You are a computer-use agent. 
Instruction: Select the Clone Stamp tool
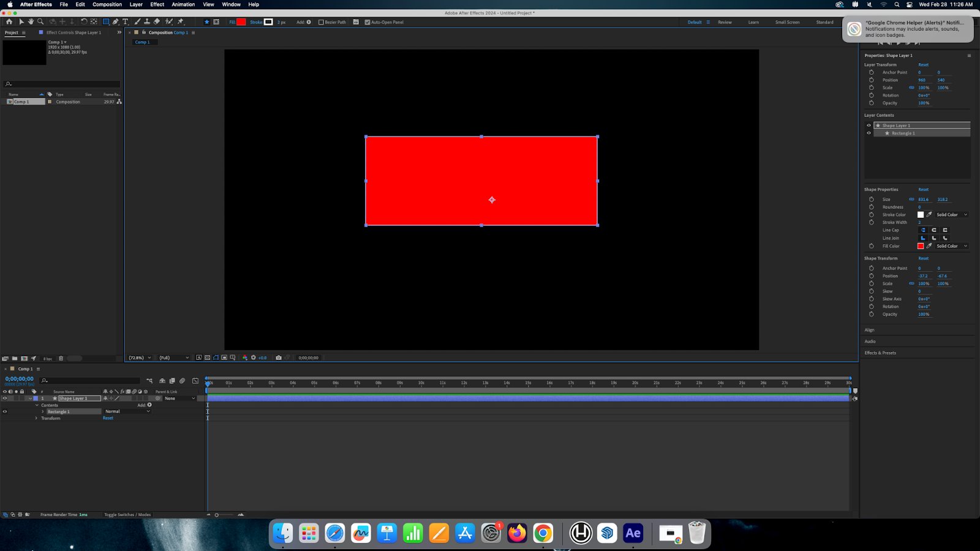coord(147,21)
